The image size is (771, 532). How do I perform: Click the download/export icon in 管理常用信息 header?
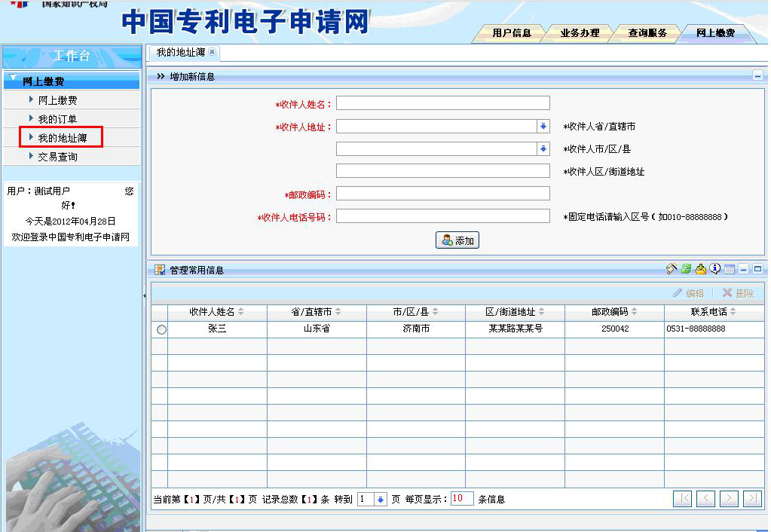(x=700, y=269)
